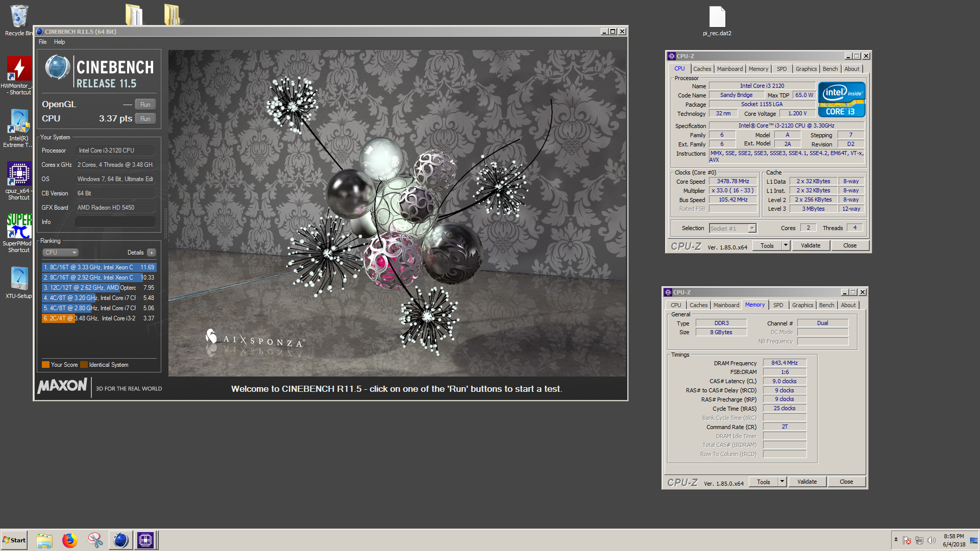
Task: Open Graphics tab in upper CPU-Z
Action: [x=806, y=69]
